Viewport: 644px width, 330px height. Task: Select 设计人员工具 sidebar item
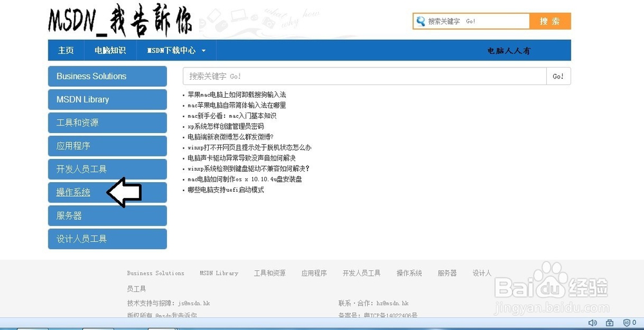pos(107,239)
